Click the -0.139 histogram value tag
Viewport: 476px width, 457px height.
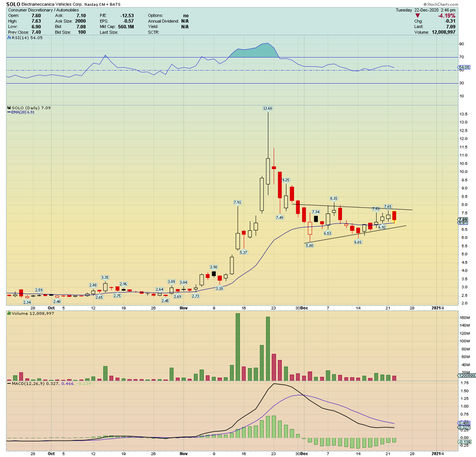click(464, 442)
